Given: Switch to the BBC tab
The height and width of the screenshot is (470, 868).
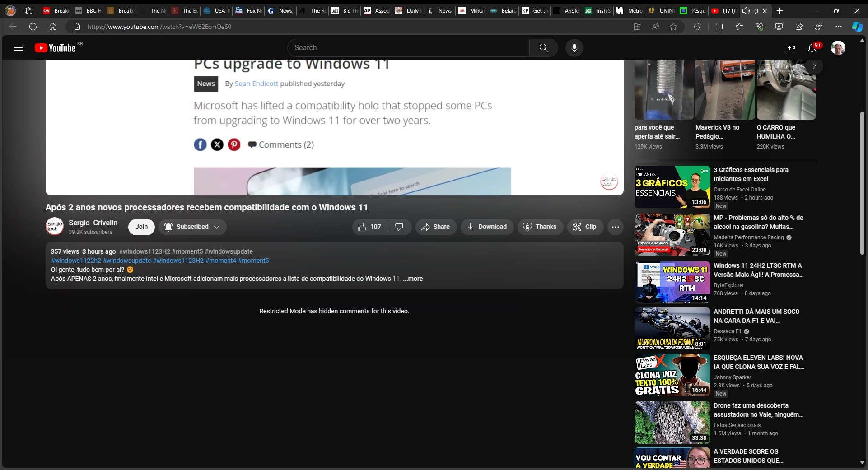Looking at the screenshot, I should pos(89,10).
